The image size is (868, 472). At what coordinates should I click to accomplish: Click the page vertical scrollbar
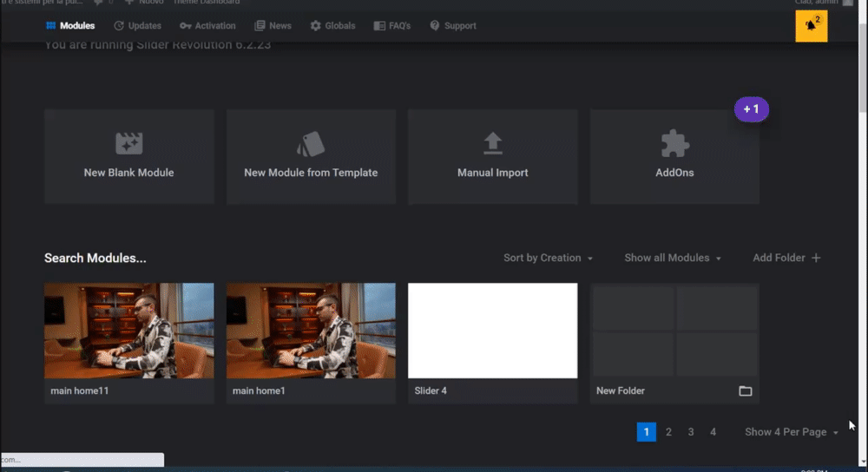tap(863, 67)
